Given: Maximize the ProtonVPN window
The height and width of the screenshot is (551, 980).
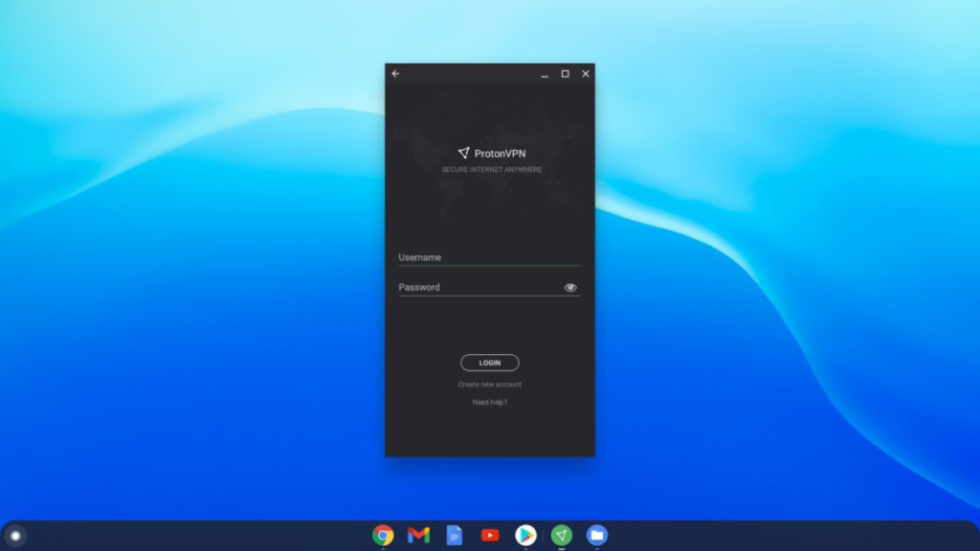Looking at the screenshot, I should pos(565,74).
